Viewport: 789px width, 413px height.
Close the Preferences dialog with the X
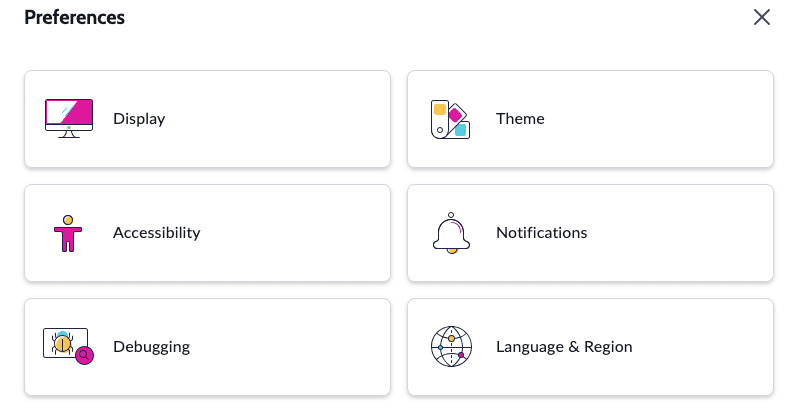coord(762,17)
